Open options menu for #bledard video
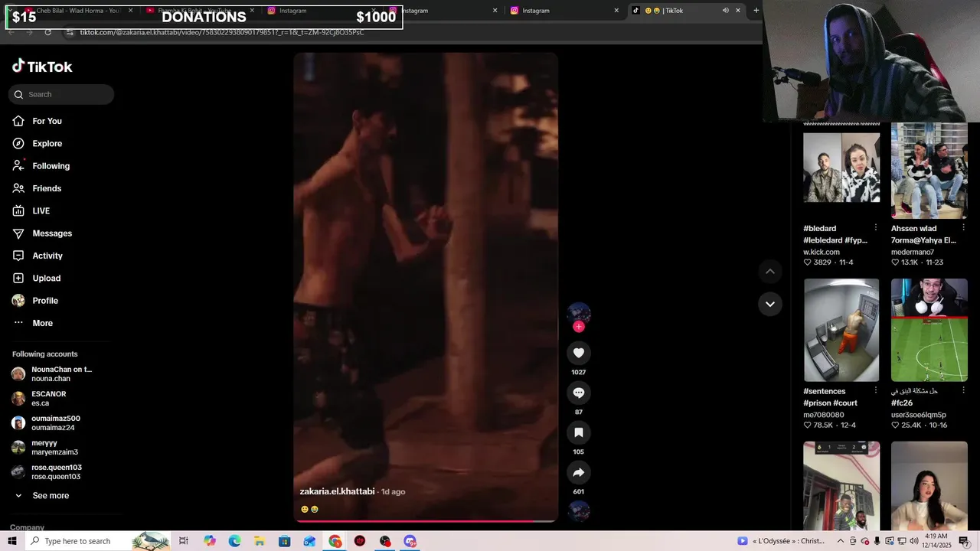 pyautogui.click(x=876, y=228)
